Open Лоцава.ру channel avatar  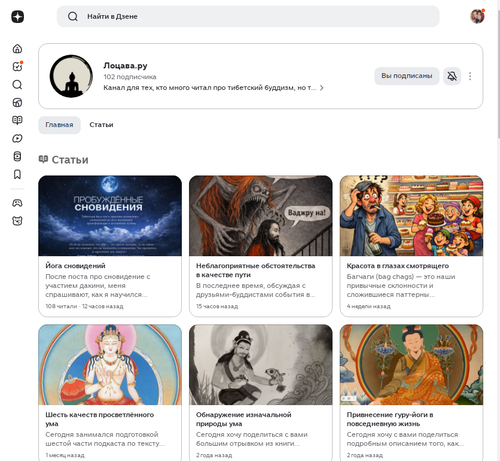(71, 76)
